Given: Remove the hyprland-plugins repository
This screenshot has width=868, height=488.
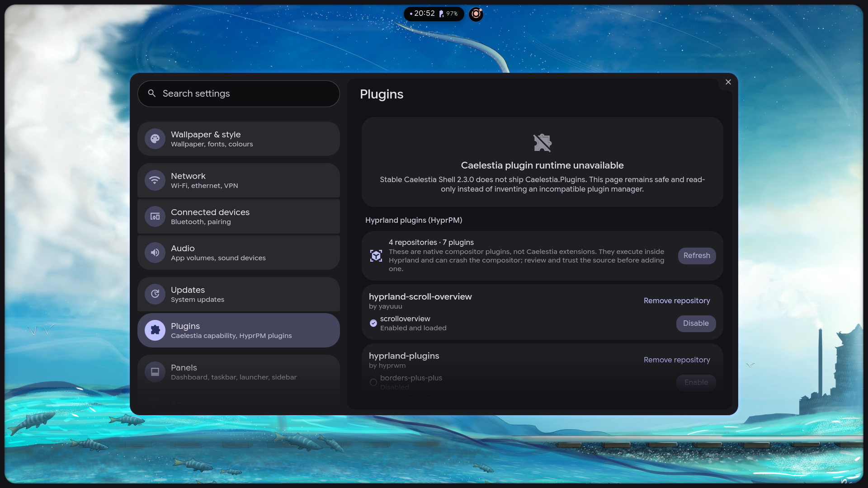Looking at the screenshot, I should coord(677,360).
